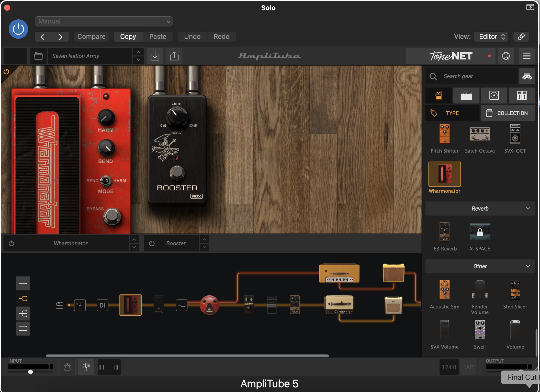
Task: Select the three-way split routing icon
Action: click(23, 313)
